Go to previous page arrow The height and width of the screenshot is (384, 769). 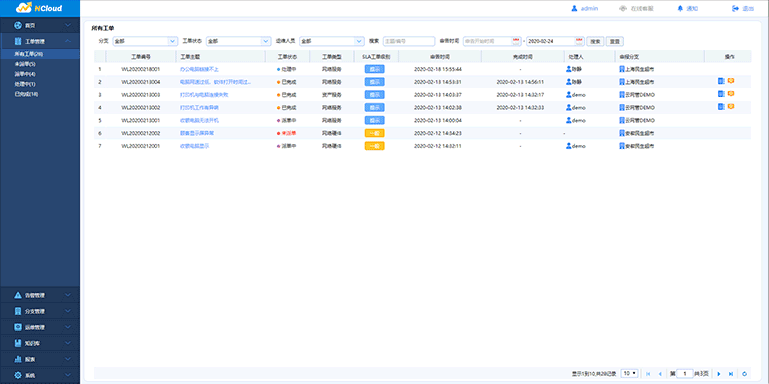pos(660,374)
